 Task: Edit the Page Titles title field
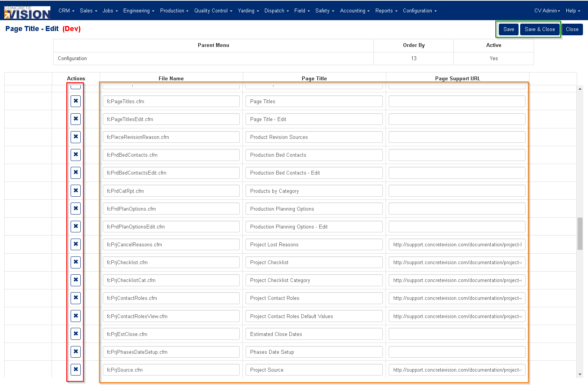[314, 101]
